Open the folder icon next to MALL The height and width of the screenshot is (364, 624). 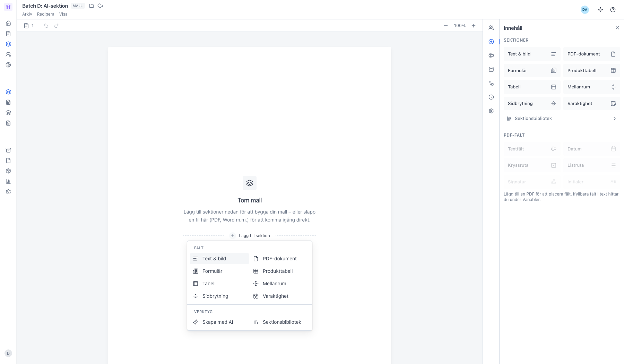click(92, 6)
